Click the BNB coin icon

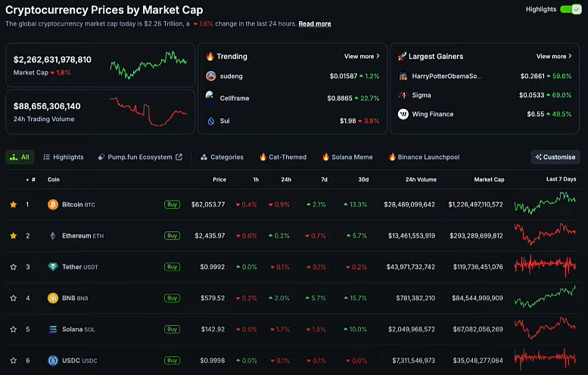(53, 298)
